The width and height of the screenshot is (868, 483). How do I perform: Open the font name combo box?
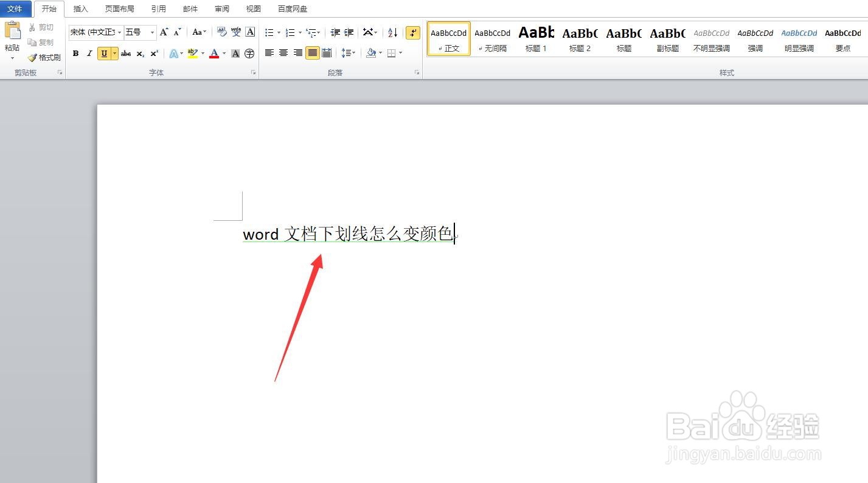[96, 32]
